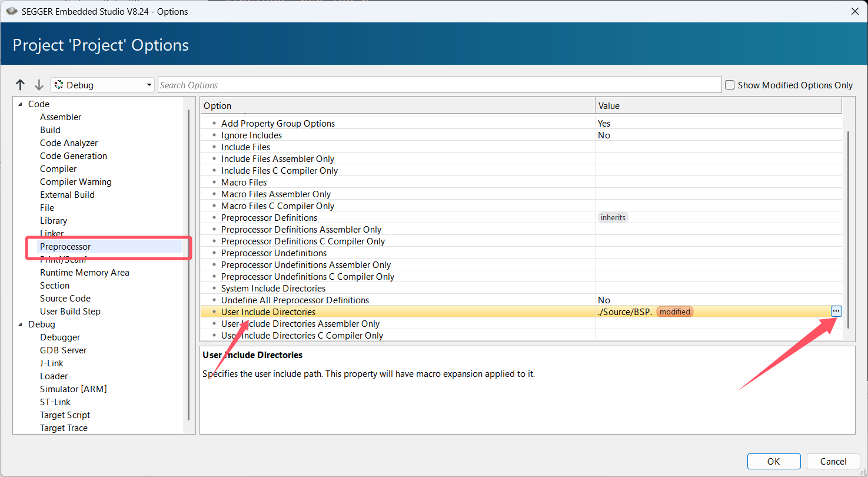Click the modified badge
Image resolution: width=868 pixels, height=477 pixels.
(x=675, y=312)
